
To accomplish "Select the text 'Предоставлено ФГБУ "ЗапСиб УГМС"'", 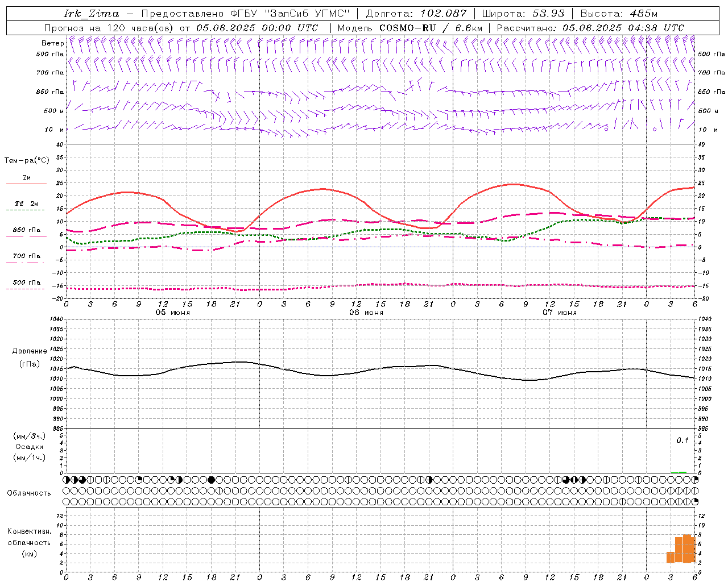I will coord(245,14).
